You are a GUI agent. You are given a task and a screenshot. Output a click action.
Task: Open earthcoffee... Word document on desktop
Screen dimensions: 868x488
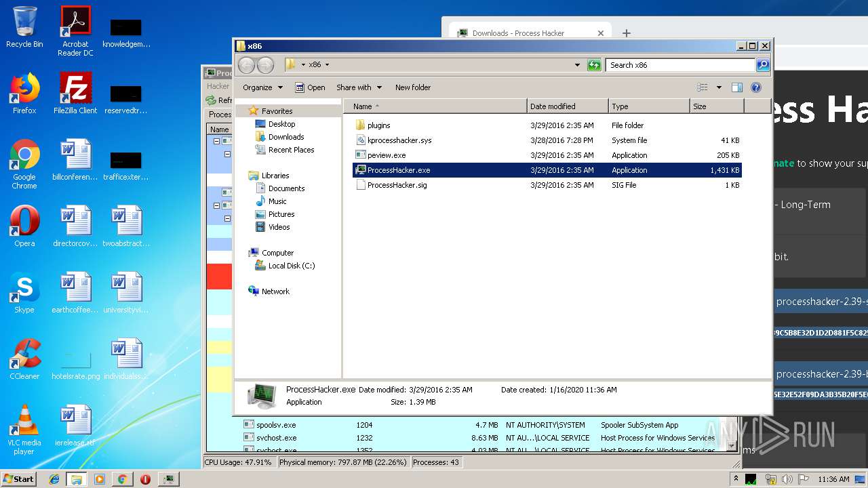(75, 293)
